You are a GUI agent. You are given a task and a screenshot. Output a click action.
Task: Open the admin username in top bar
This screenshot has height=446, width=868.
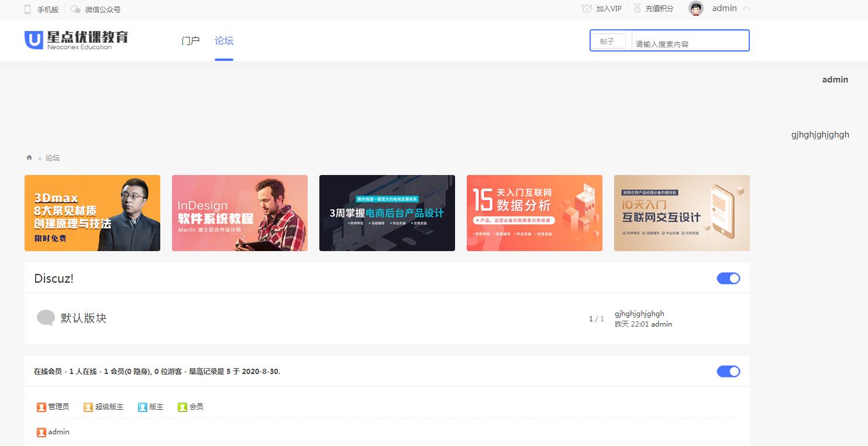tap(725, 9)
